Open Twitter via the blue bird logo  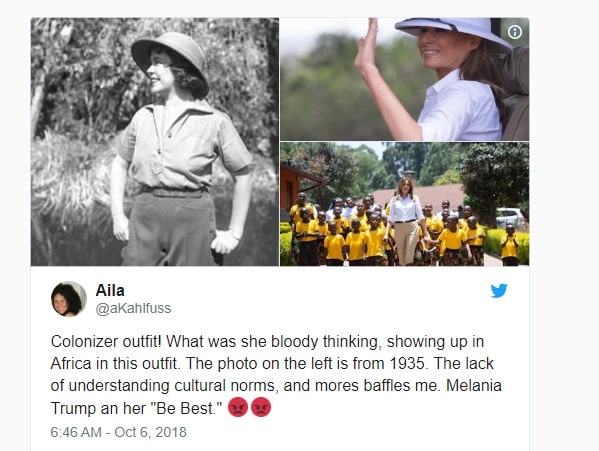click(499, 290)
